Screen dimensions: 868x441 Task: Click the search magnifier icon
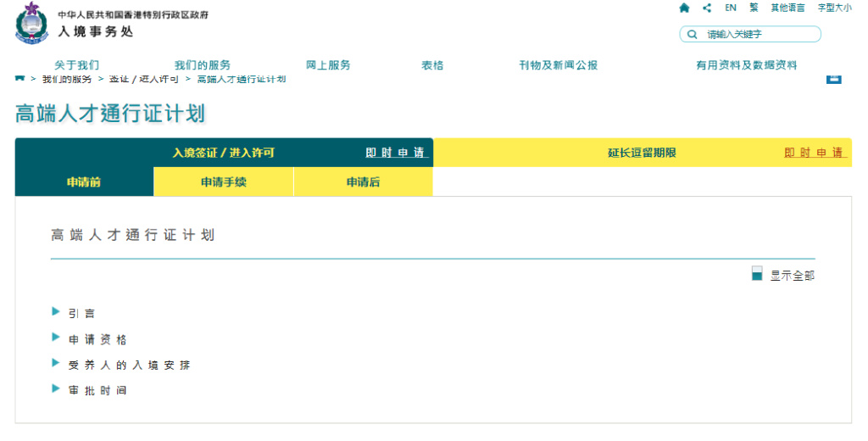click(x=693, y=35)
